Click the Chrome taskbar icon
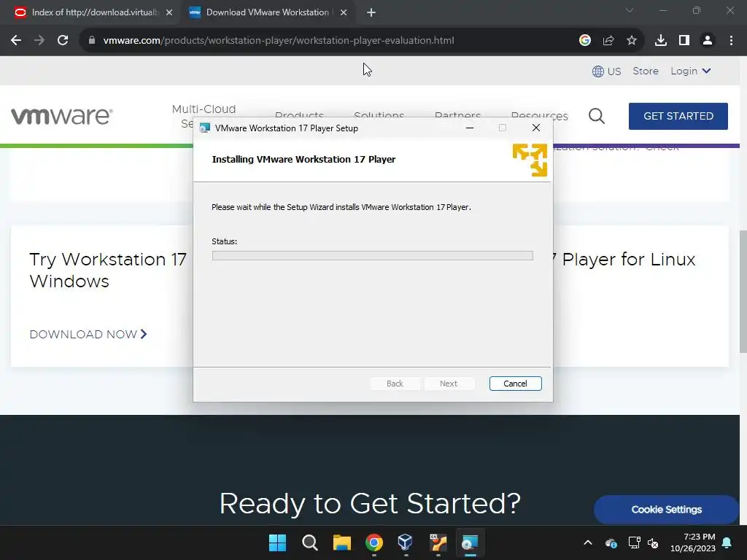 tap(374, 542)
